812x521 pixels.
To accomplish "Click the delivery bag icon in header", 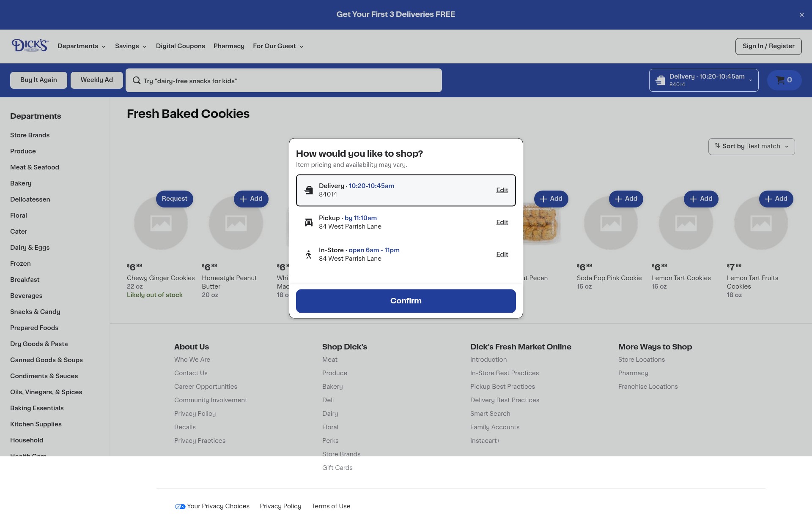I will [x=660, y=80].
